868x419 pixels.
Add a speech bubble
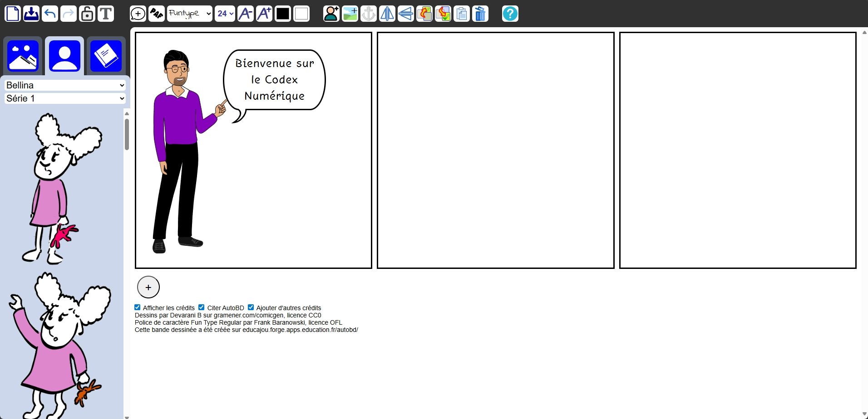tap(138, 14)
